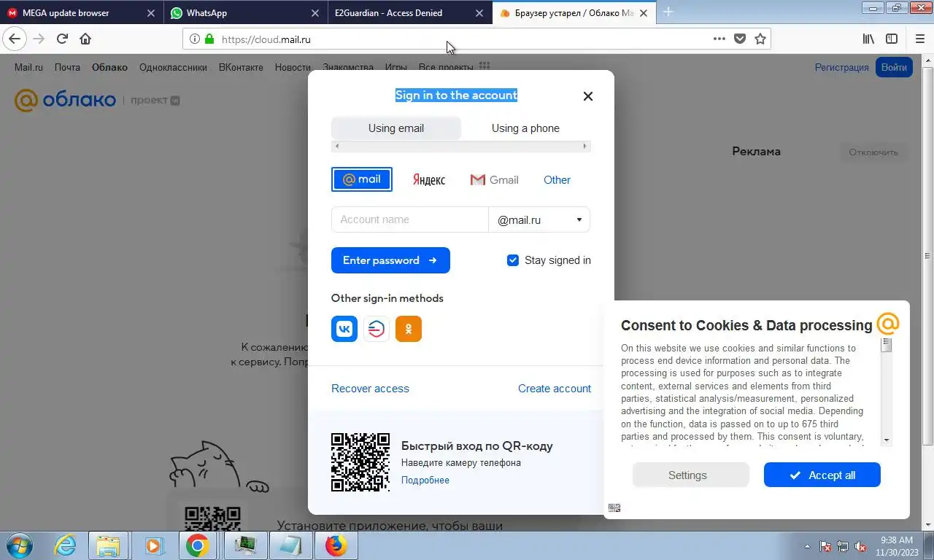This screenshot has width=934, height=560.
Task: Open page actions three-dot menu
Action: (x=719, y=39)
